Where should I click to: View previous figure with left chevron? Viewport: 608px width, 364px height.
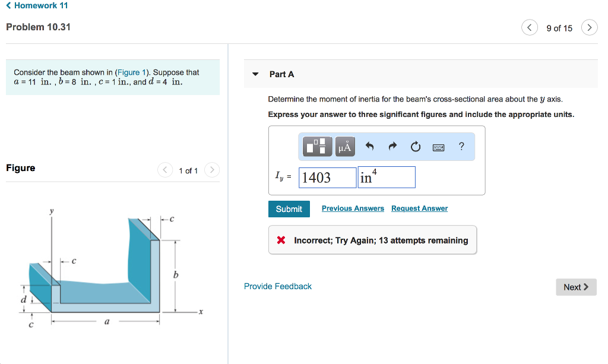pos(165,170)
